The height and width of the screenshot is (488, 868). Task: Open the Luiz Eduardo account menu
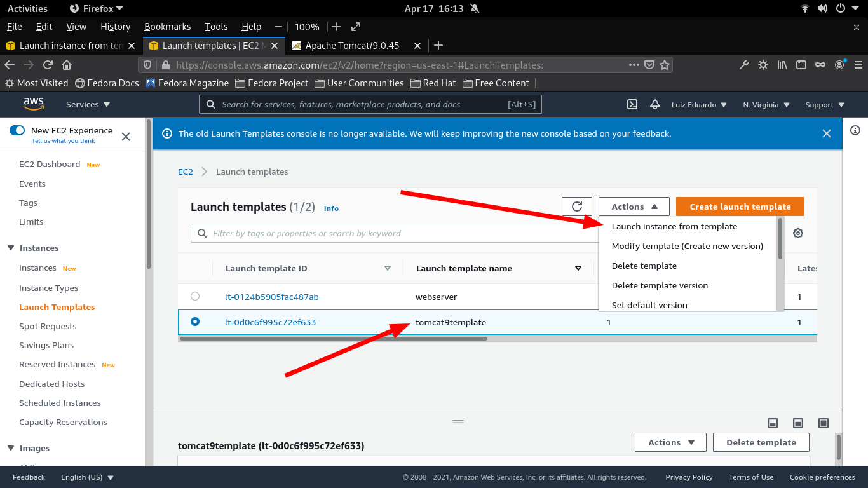[x=699, y=105]
